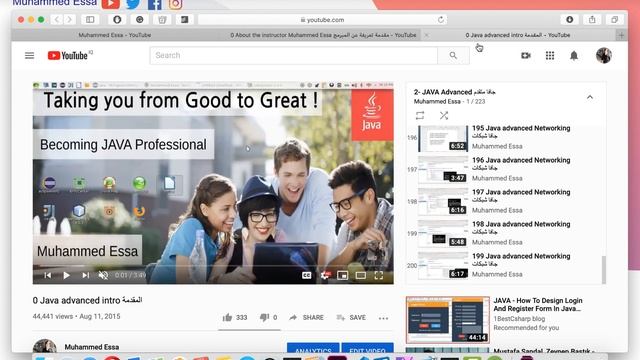This screenshot has width=640, height=360.
Task: Open a new Safari tab
Action: 621,35
